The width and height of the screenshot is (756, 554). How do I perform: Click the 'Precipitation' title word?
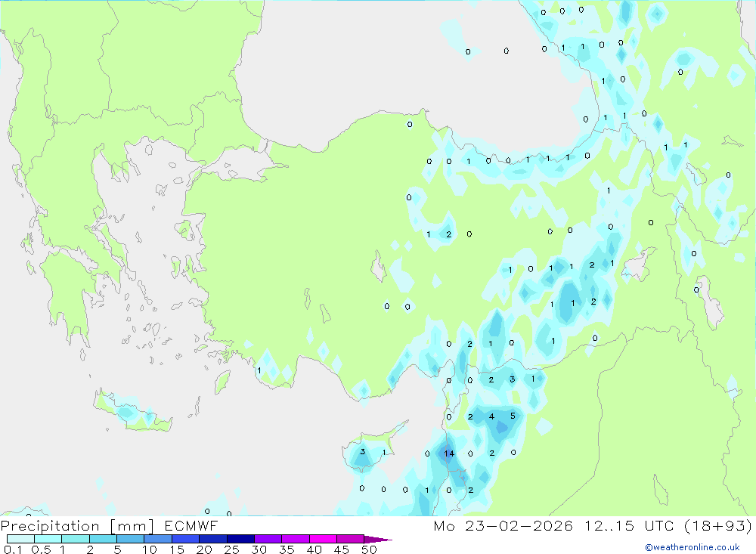tap(50, 525)
